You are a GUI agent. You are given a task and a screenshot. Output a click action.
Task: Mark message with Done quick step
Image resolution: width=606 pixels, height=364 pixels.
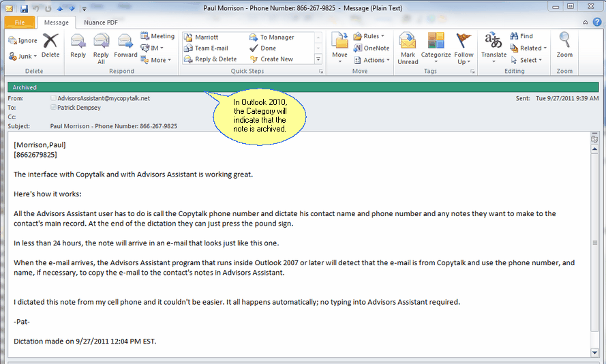(263, 48)
